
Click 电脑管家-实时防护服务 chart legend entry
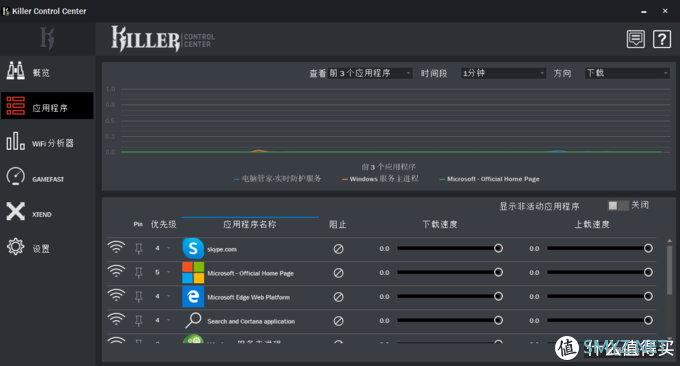[x=278, y=179]
